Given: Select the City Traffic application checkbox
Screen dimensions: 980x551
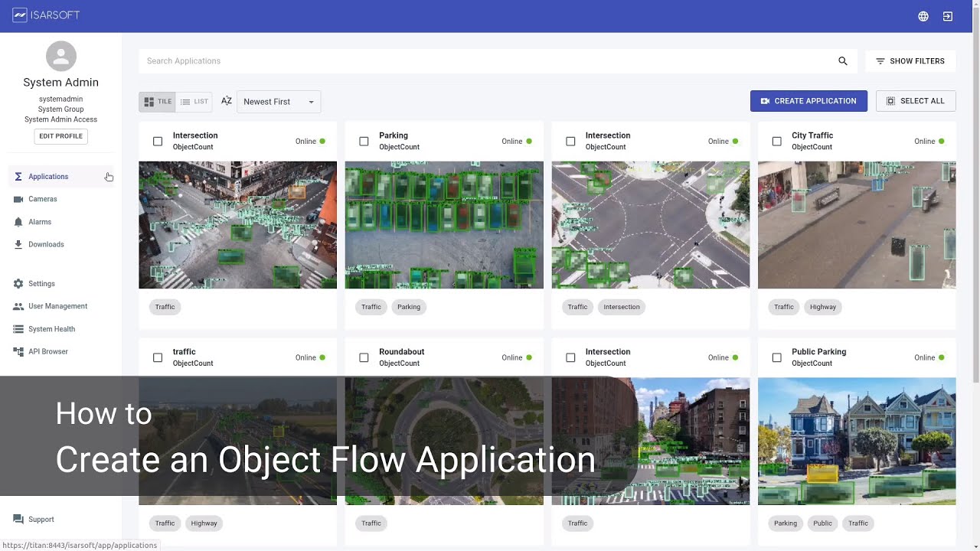Looking at the screenshot, I should [x=776, y=142].
